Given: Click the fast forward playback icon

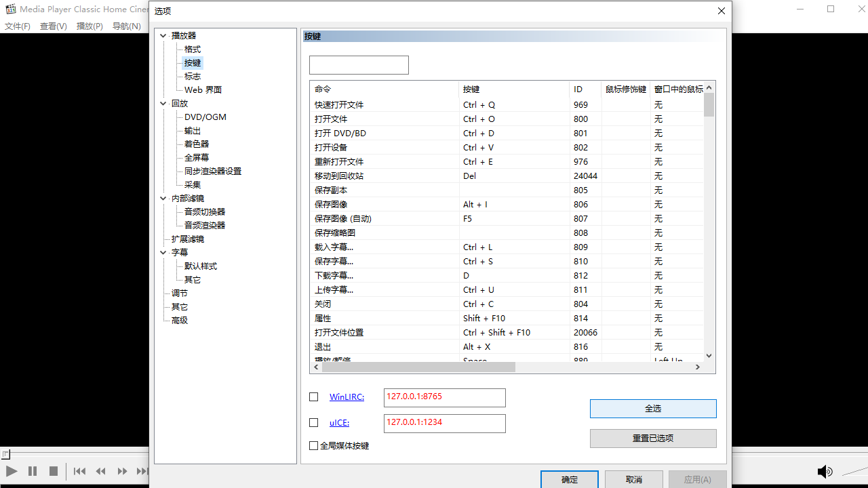Looking at the screenshot, I should pos(122,471).
